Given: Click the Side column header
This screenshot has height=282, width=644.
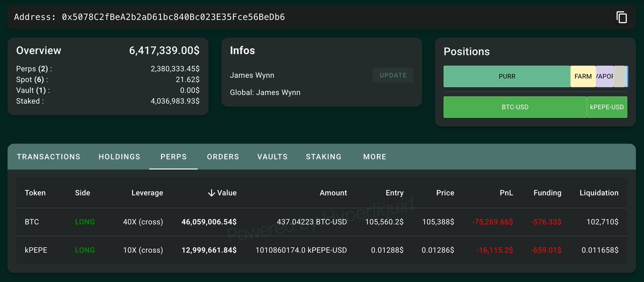Looking at the screenshot, I should 83,193.
